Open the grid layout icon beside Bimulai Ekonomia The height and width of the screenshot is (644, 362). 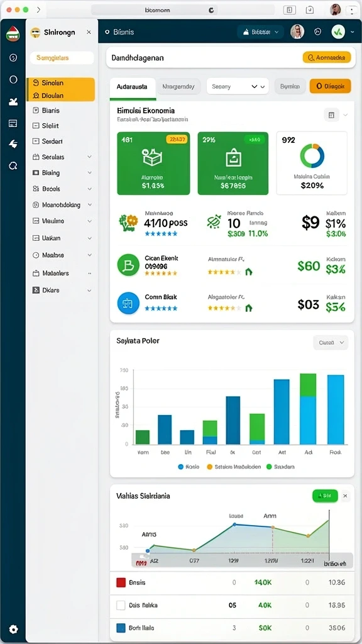(x=332, y=115)
